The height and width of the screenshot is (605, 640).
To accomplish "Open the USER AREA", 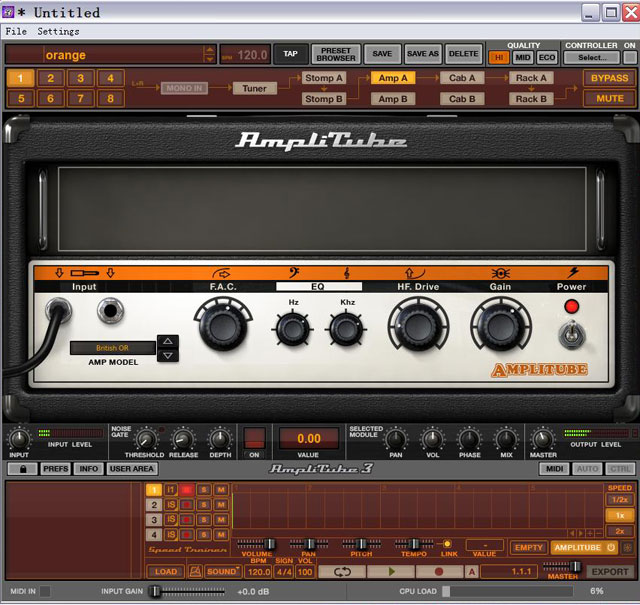I will pos(132,469).
